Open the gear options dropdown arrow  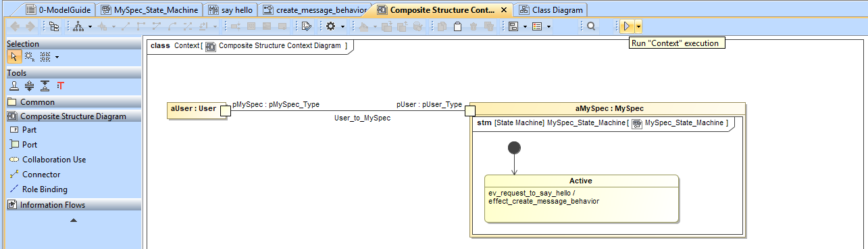click(x=342, y=26)
